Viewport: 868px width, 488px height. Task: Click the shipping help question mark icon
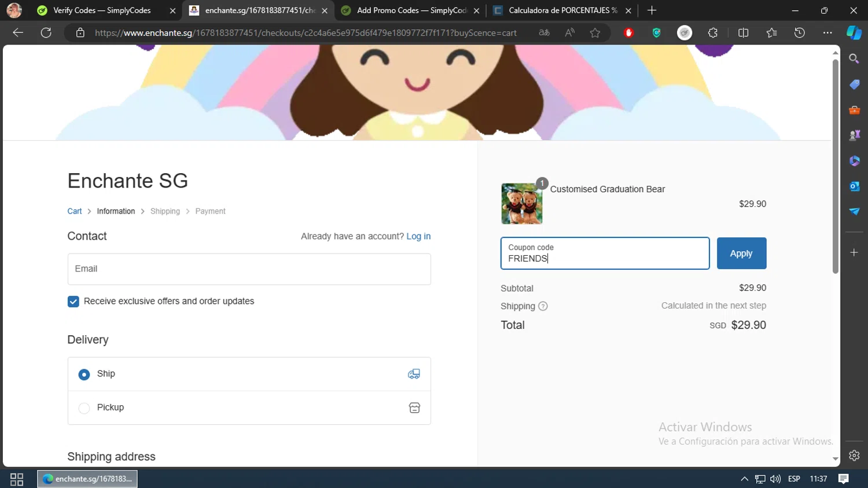coord(543,306)
